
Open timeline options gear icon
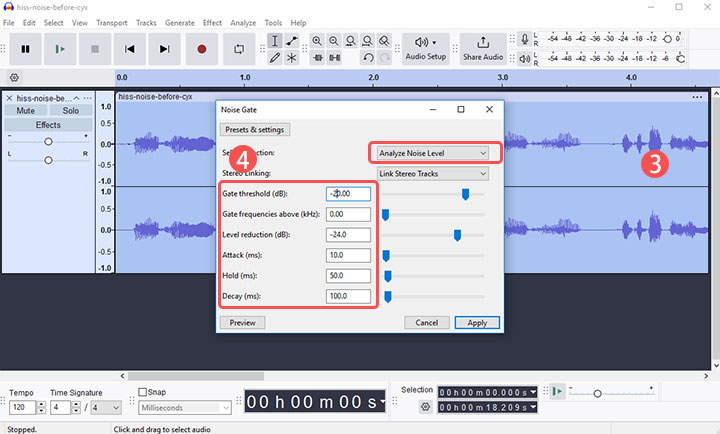pyautogui.click(x=14, y=77)
